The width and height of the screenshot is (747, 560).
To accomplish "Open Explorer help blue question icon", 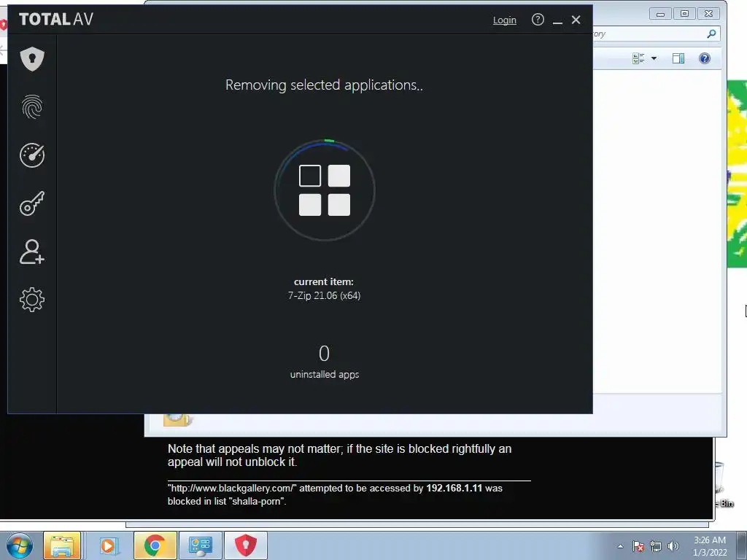I will coord(705,58).
